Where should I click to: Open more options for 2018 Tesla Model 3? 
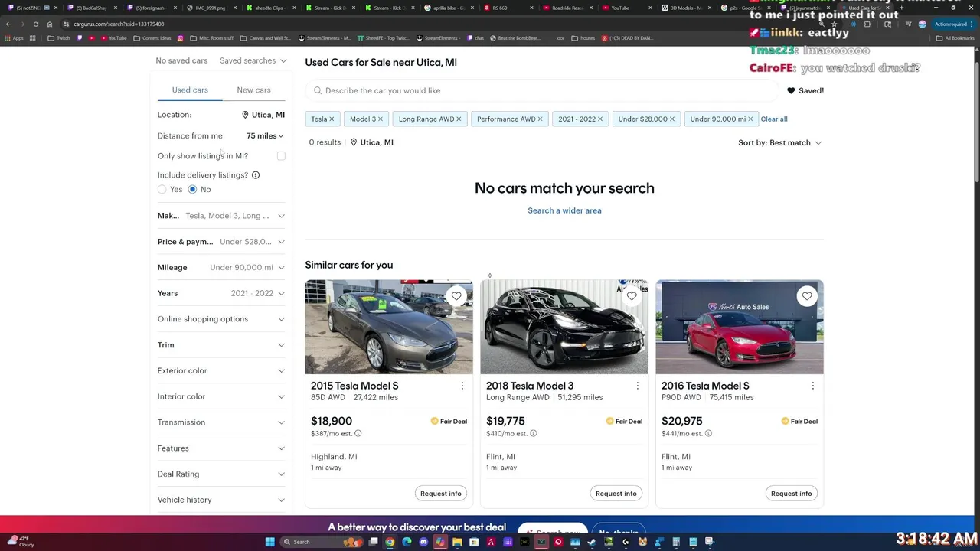point(637,386)
